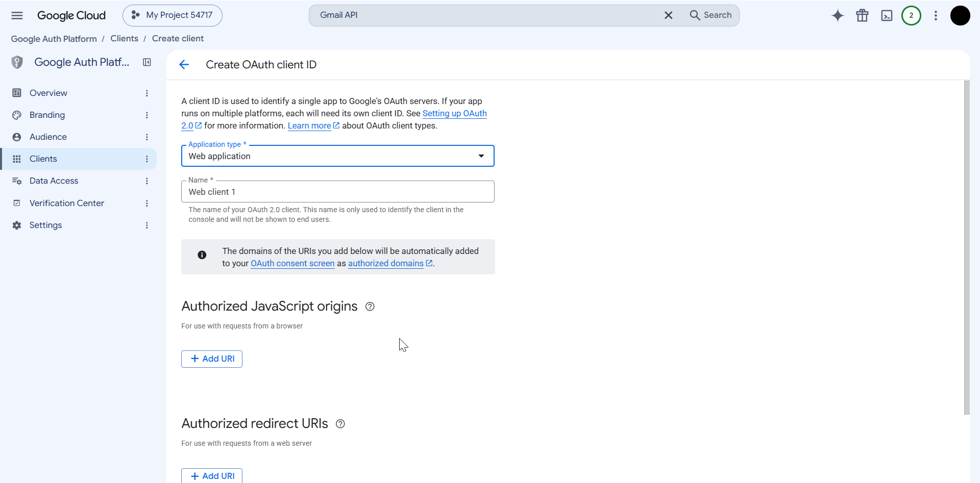Show help for Authorized redirect URIs

coord(340,424)
